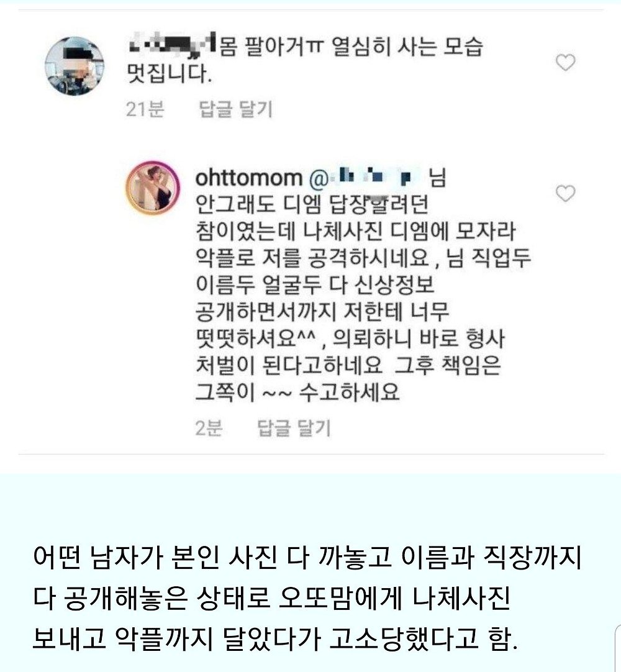
Task: Select the blurred username of the first commenter
Action: (x=172, y=44)
